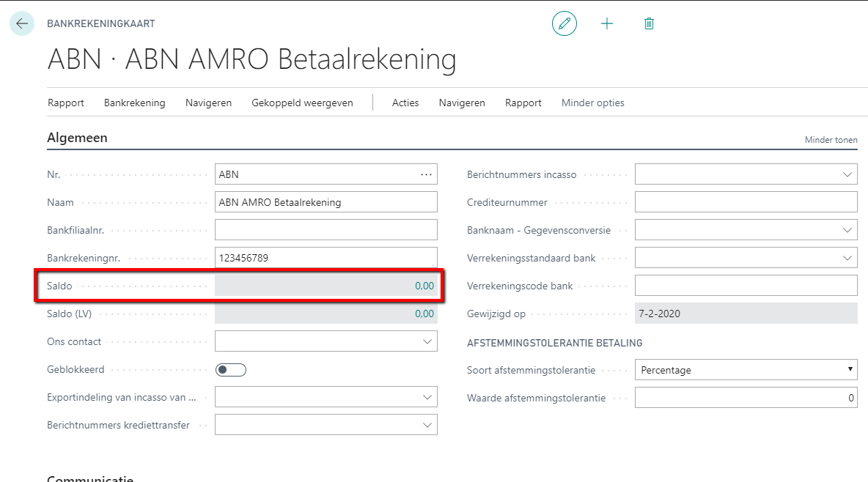Open Gekoppeld weergeven menu

302,103
